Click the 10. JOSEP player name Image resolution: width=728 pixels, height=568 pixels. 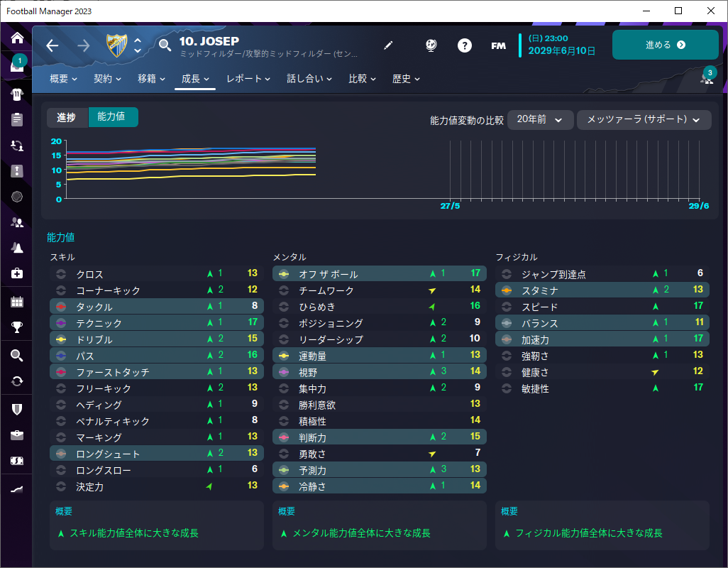[x=209, y=41]
